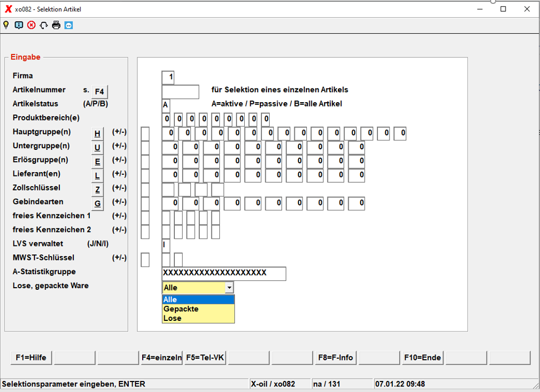Click the 'für Selektion eines einzelnen Artikels' hint
Image resolution: width=540 pixels, height=392 pixels.
[x=280, y=89]
